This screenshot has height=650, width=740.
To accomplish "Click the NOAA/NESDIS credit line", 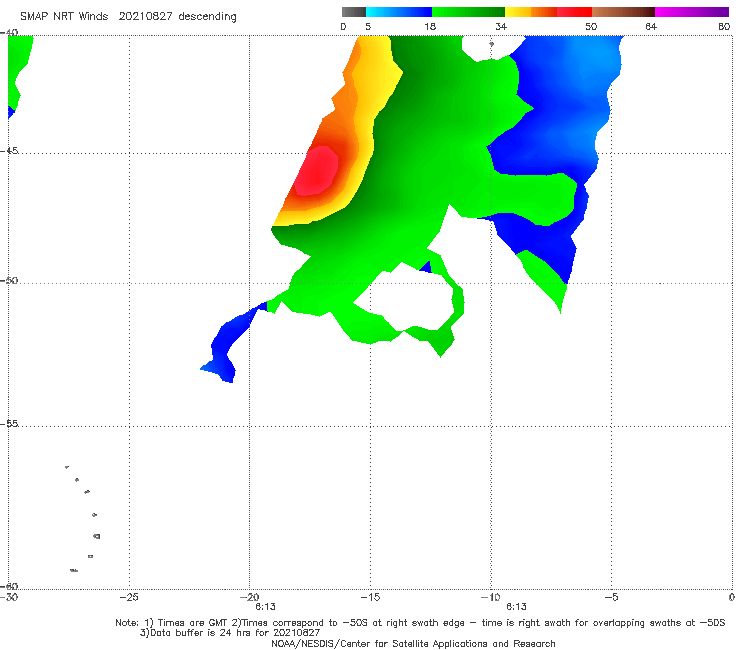I will (x=413, y=643).
